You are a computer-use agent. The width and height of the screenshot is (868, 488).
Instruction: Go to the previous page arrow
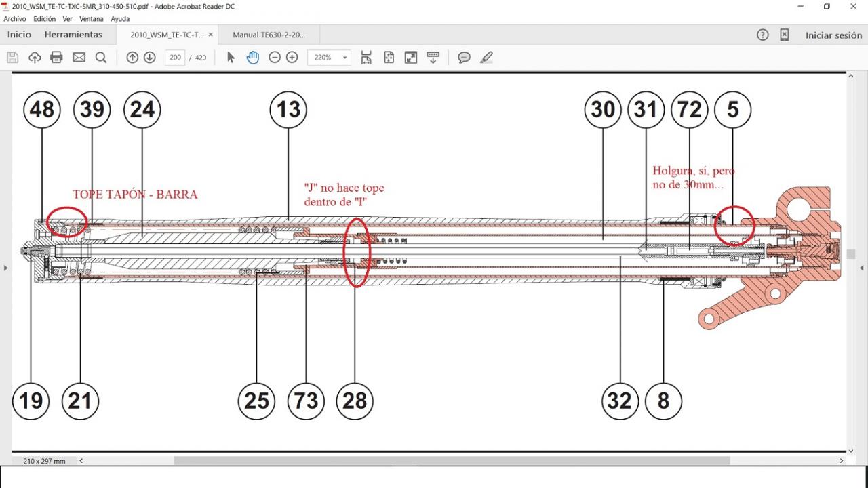[132, 58]
